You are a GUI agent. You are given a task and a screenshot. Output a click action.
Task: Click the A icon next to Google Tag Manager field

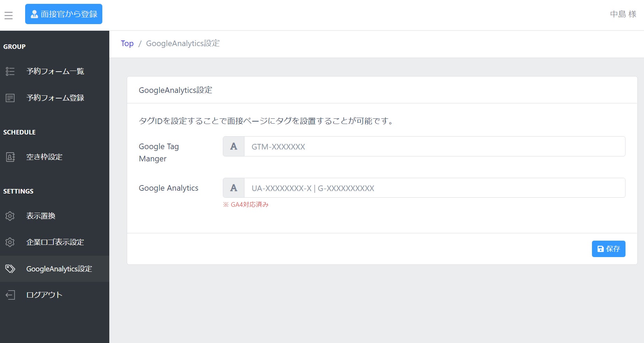coord(234,146)
